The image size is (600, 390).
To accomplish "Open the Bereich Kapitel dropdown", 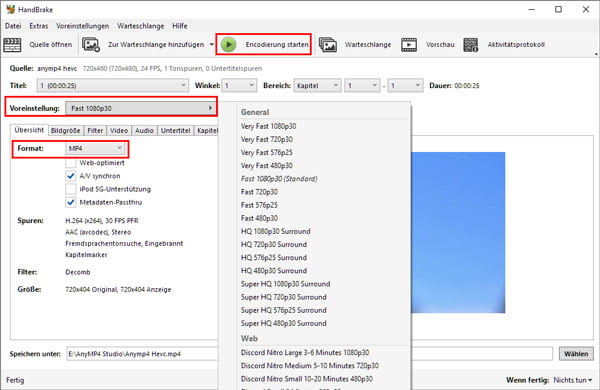I will point(317,85).
